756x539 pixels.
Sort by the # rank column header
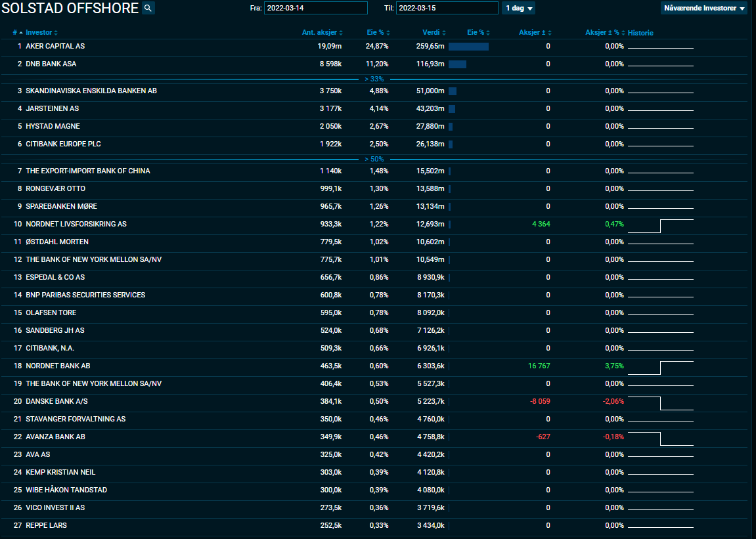pos(17,32)
